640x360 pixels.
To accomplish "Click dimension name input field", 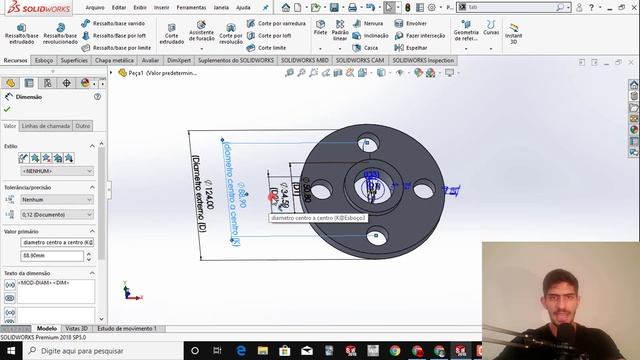I will 57,242.
